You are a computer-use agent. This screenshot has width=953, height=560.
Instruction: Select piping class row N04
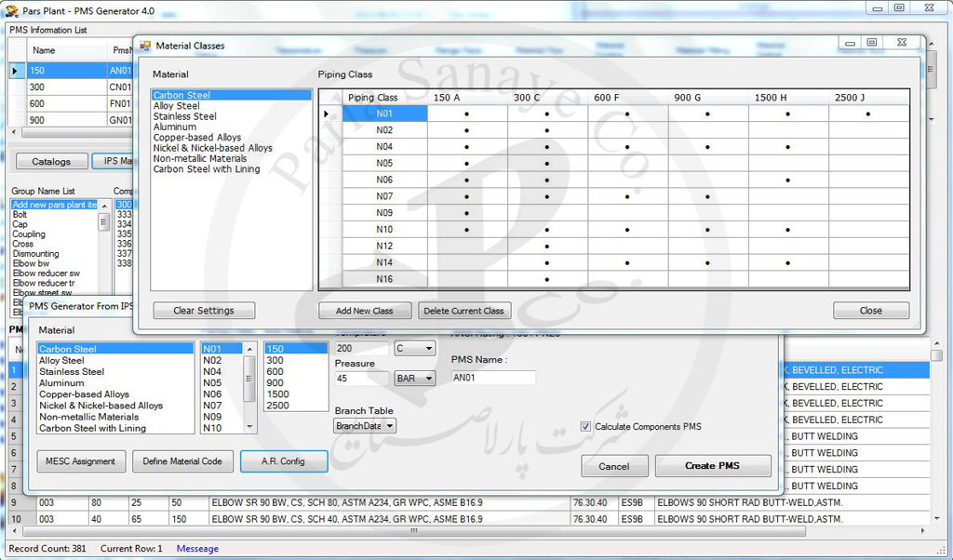[384, 146]
